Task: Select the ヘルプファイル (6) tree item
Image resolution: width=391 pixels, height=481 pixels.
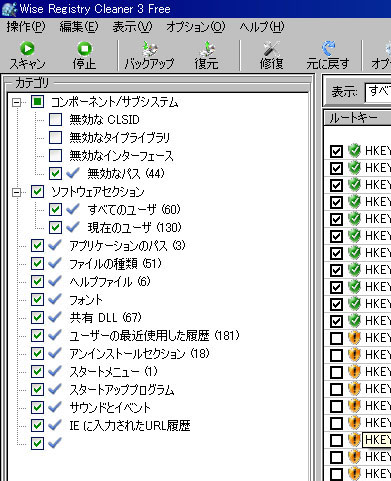Action: [x=110, y=282]
